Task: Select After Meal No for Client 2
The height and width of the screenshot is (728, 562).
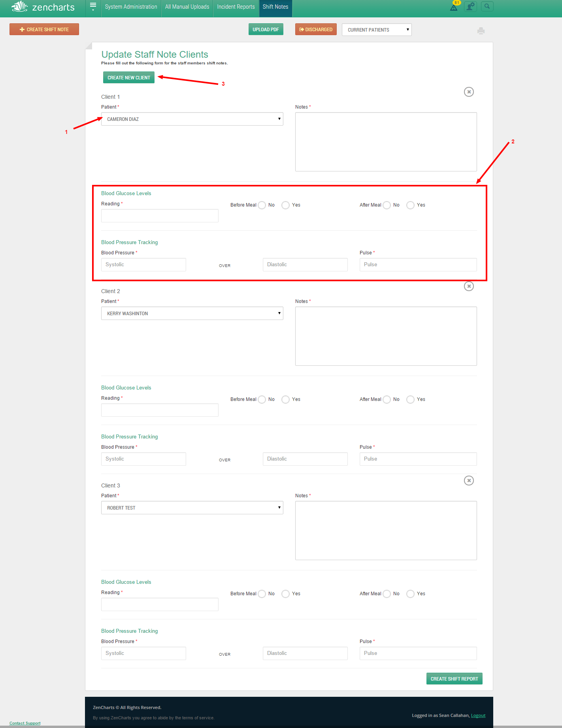Action: (x=387, y=399)
